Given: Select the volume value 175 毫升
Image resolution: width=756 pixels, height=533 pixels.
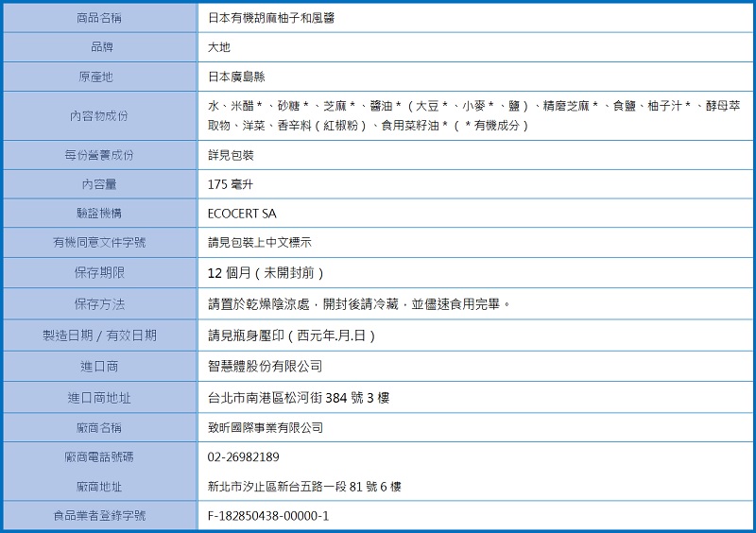Looking at the screenshot, I should coord(231,184).
